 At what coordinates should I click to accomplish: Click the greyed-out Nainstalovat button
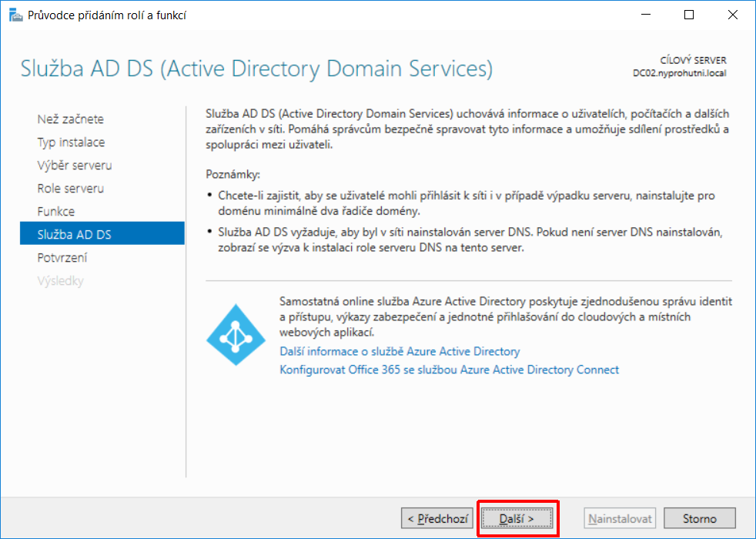pos(620,519)
